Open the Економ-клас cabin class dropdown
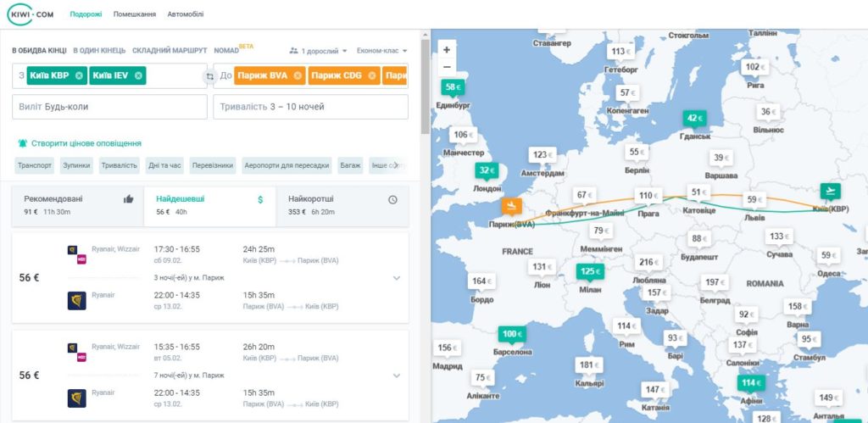 pos(382,50)
